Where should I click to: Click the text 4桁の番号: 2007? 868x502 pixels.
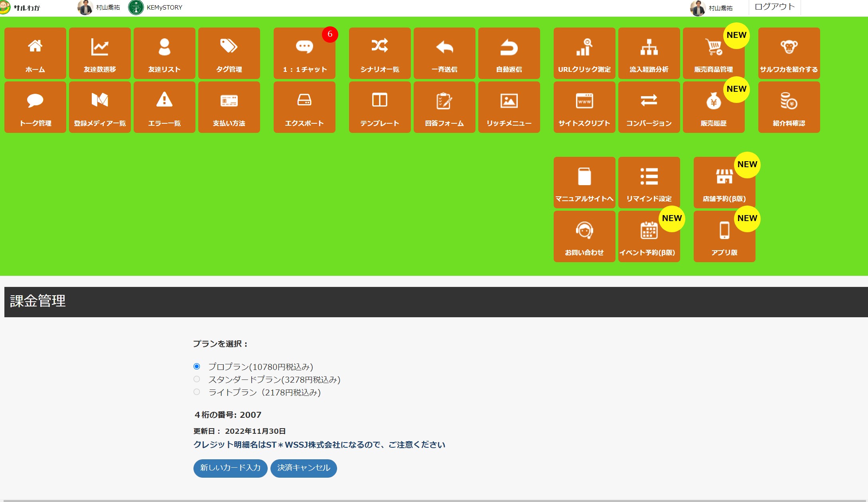coord(228,415)
